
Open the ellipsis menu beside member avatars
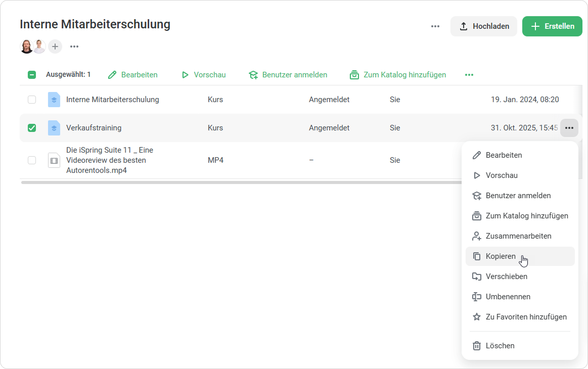coord(74,47)
